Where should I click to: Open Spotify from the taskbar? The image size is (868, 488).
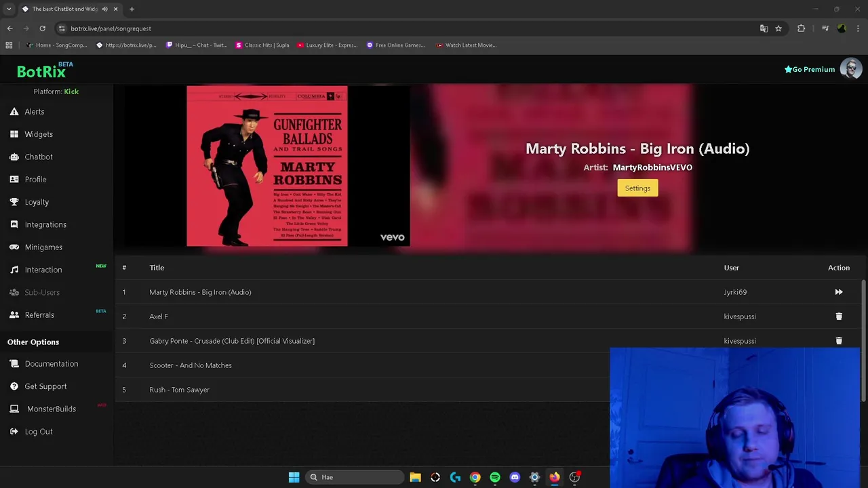(495, 477)
